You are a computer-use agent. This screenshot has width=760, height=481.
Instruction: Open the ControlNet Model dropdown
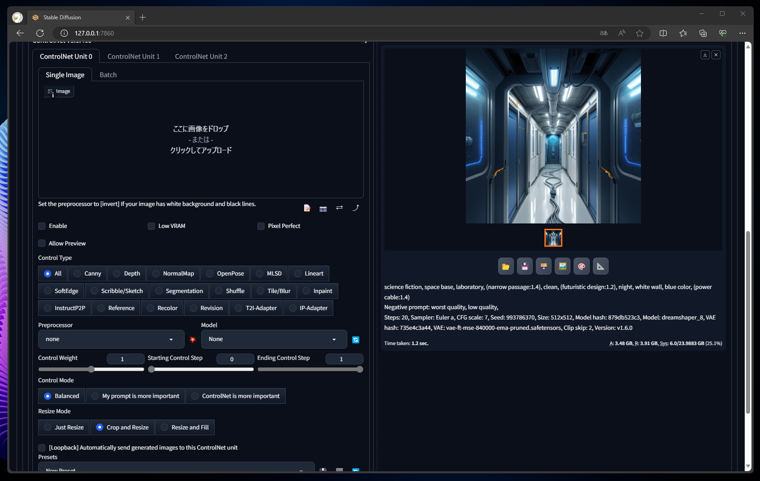pyautogui.click(x=274, y=339)
